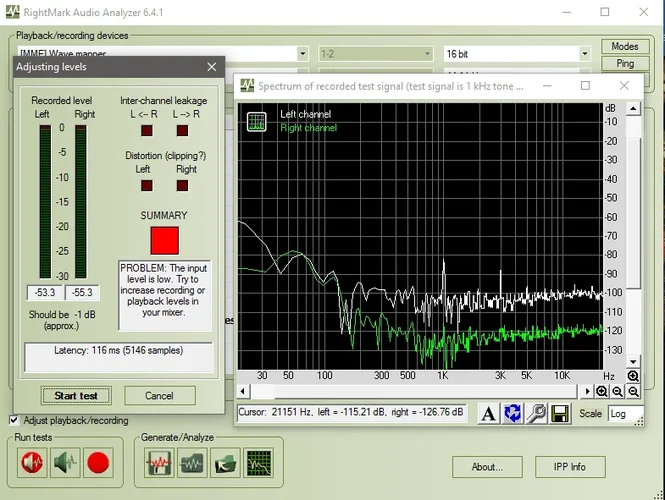Save spectrum graph with floppy icon
Screen dimensions: 665x500
560,413
